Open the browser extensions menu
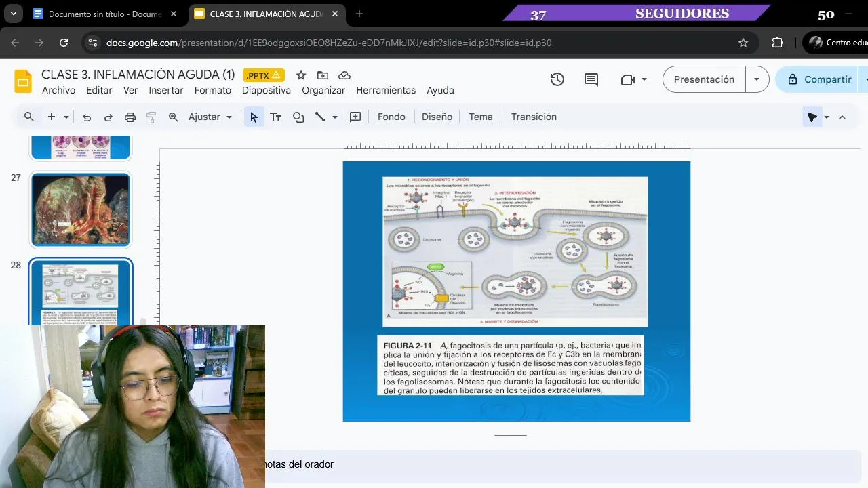 pyautogui.click(x=778, y=43)
